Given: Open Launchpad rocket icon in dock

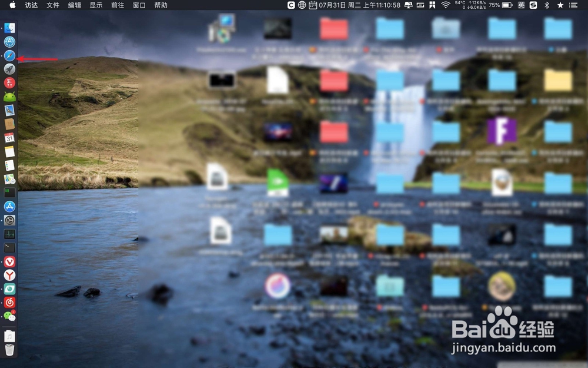Looking at the screenshot, I should pos(9,69).
